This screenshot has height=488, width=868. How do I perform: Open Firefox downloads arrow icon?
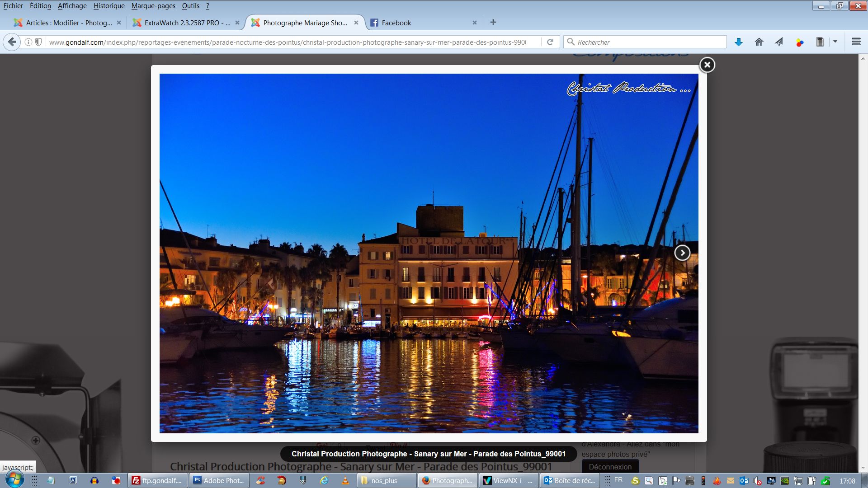pos(739,42)
